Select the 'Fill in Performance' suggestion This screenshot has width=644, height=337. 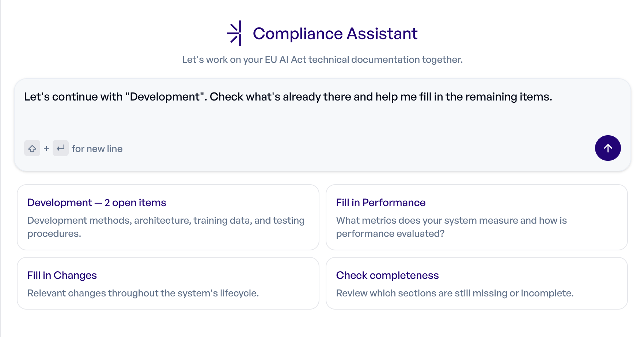tap(477, 217)
